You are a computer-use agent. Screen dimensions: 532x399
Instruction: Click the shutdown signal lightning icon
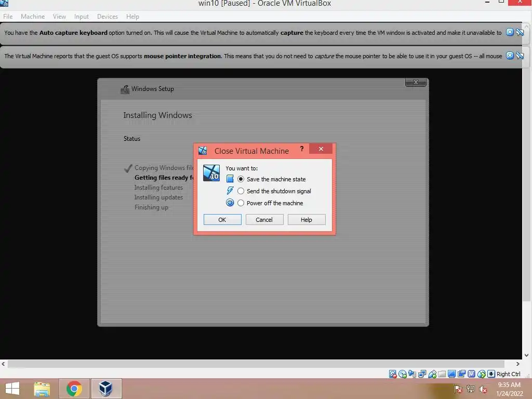[x=230, y=191]
